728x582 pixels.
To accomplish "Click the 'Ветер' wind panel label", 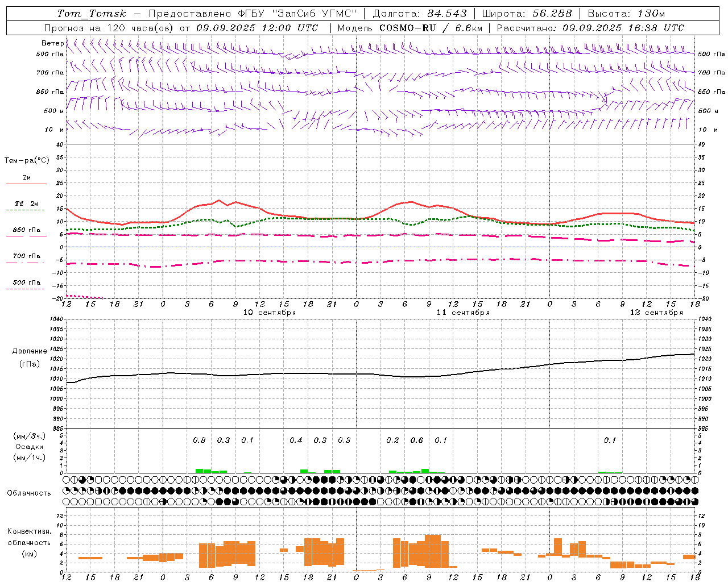I will pyautogui.click(x=52, y=43).
